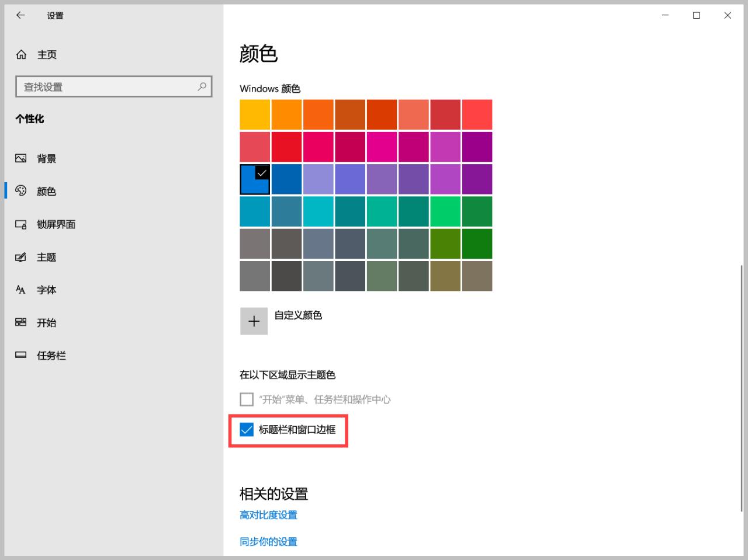Choose 背景 entry in the sidebar menu
This screenshot has height=560, width=748.
coord(46,158)
